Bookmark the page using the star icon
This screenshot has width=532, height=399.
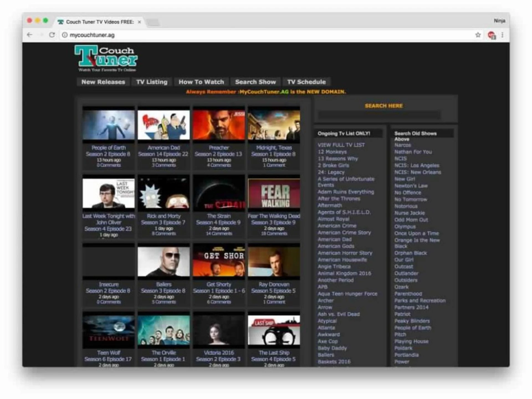click(x=477, y=35)
